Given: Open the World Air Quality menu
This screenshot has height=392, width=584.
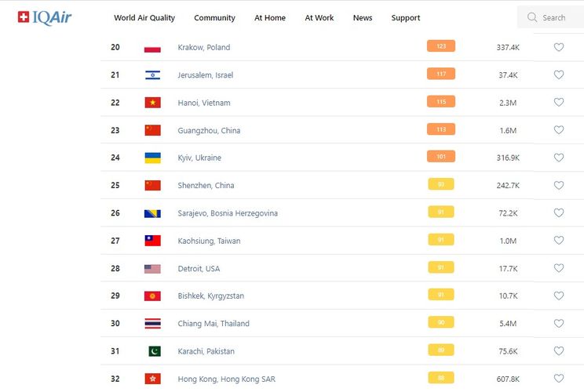Looking at the screenshot, I should pos(144,18).
